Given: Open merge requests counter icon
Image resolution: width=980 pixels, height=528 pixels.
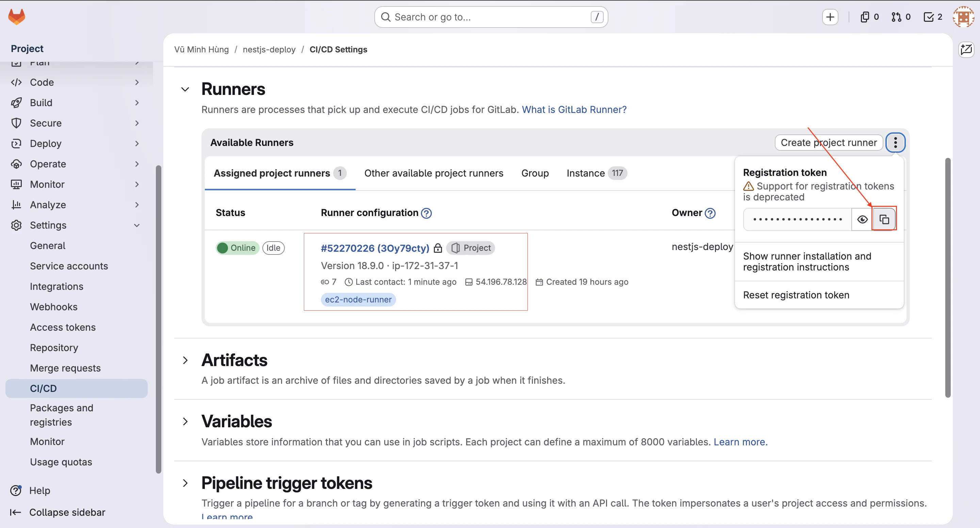Looking at the screenshot, I should [x=901, y=17].
